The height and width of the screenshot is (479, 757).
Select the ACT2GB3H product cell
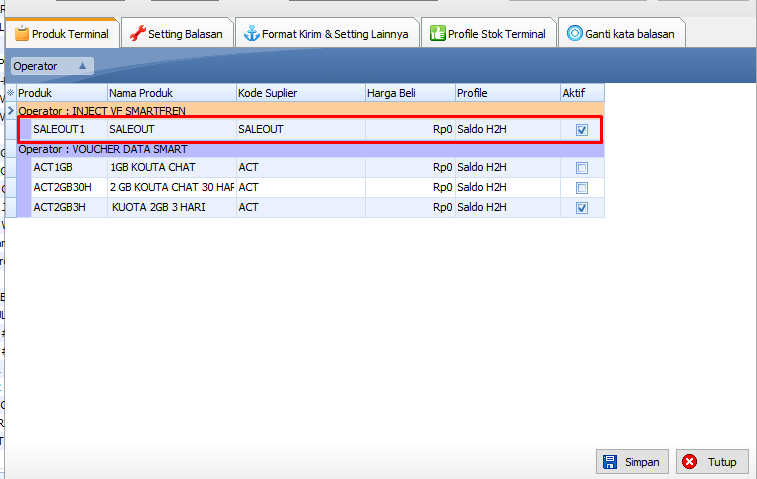(x=69, y=208)
